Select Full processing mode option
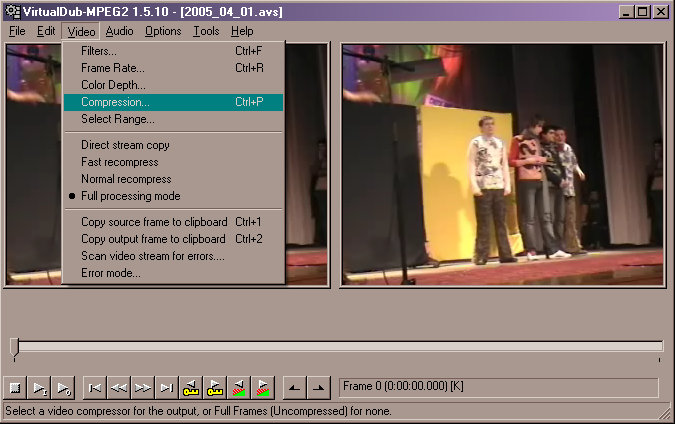The height and width of the screenshot is (424, 675). coord(130,196)
